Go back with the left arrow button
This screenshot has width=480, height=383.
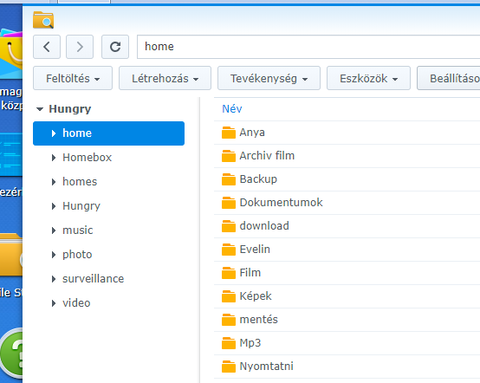point(47,47)
